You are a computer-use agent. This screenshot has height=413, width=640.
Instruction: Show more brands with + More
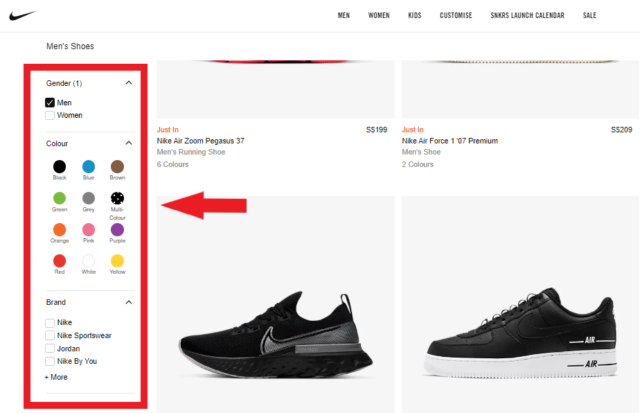(x=56, y=377)
